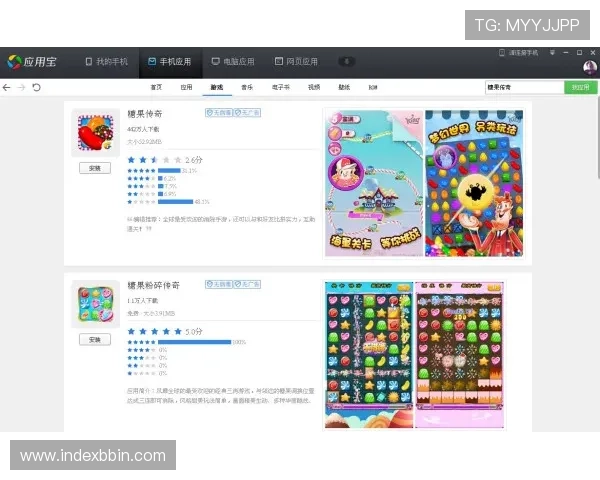
Task: Install 糖果粉碎传奇 with the 安装 button
Action: (x=95, y=340)
